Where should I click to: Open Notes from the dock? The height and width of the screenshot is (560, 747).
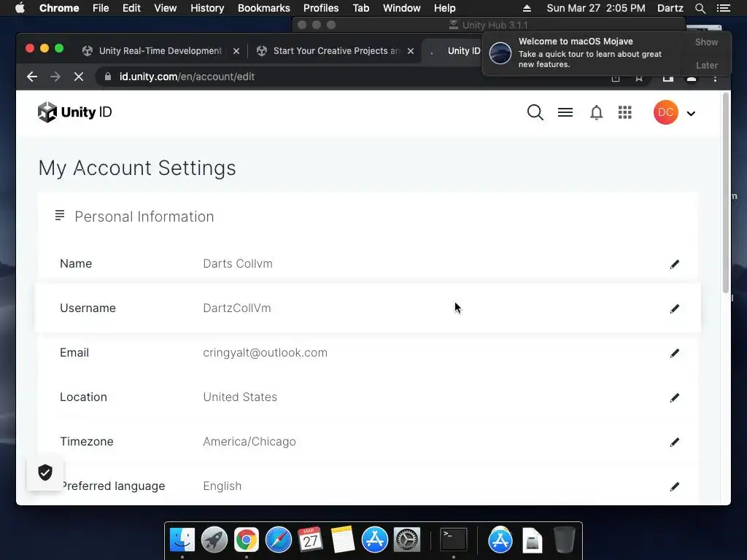(x=343, y=540)
